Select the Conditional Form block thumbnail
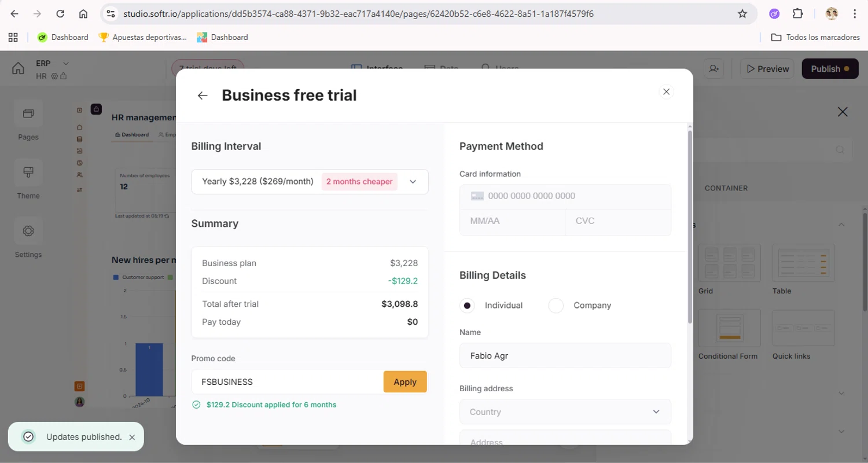The height and width of the screenshot is (463, 868). [x=729, y=328]
